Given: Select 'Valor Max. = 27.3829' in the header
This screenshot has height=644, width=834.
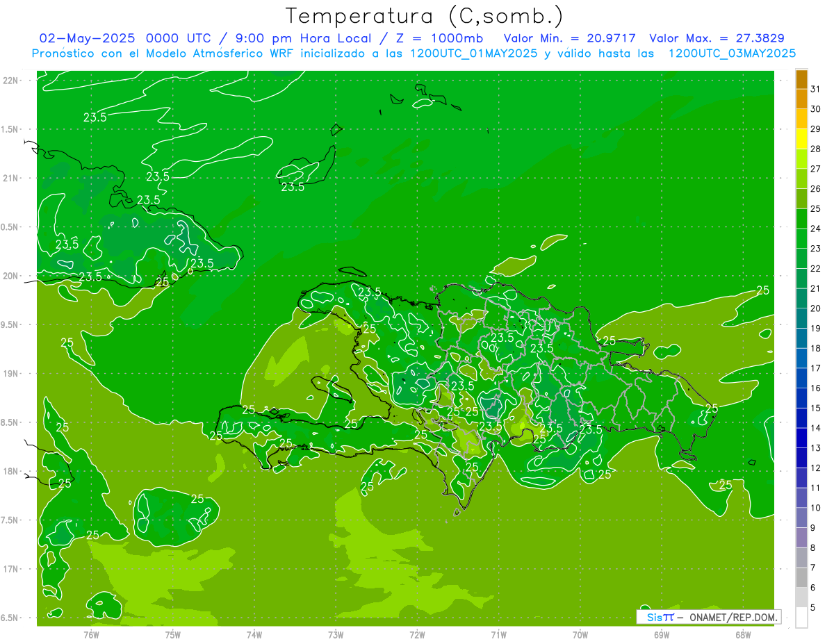Looking at the screenshot, I should tap(717, 38).
